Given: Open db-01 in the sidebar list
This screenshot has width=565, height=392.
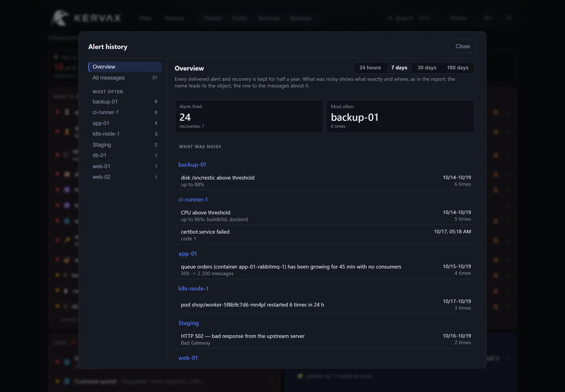Looking at the screenshot, I should (x=125, y=155).
